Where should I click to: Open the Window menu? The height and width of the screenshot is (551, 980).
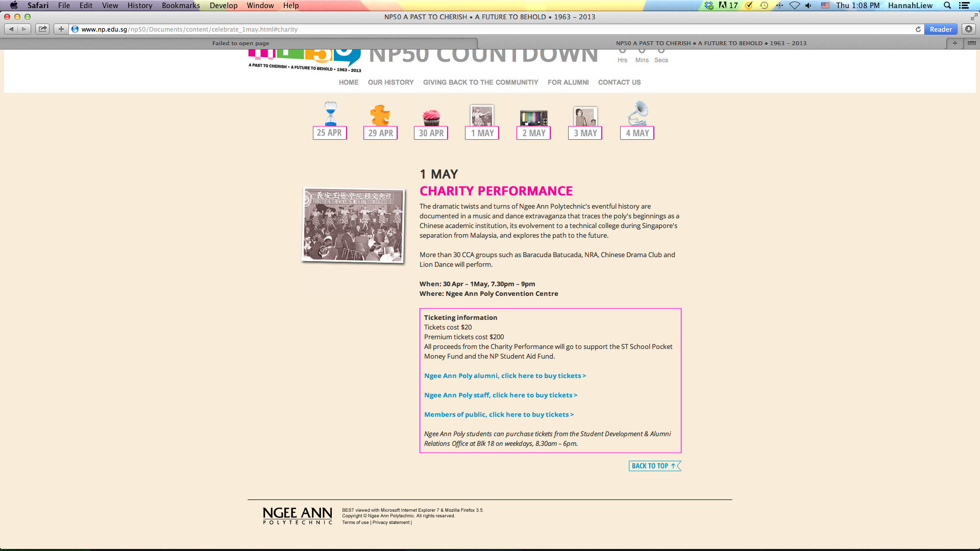(x=260, y=6)
